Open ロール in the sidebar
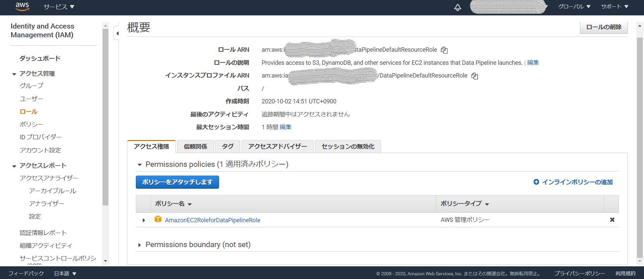644x279 pixels. point(29,111)
